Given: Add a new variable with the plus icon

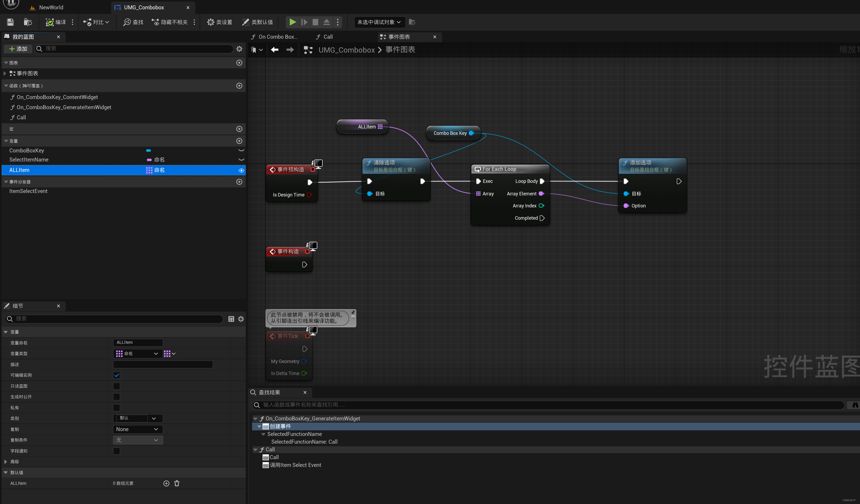Looking at the screenshot, I should coord(239,141).
